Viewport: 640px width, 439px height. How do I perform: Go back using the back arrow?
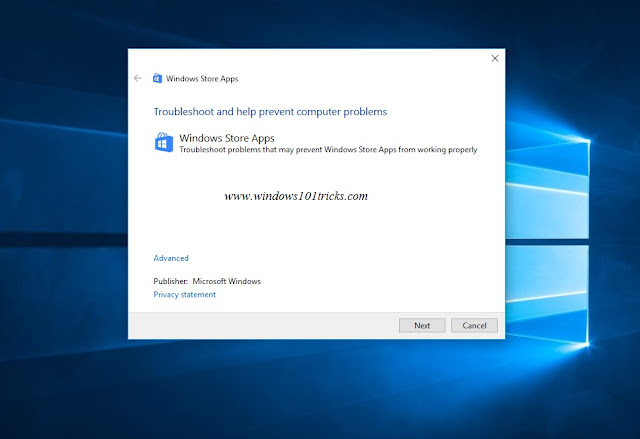tap(138, 78)
